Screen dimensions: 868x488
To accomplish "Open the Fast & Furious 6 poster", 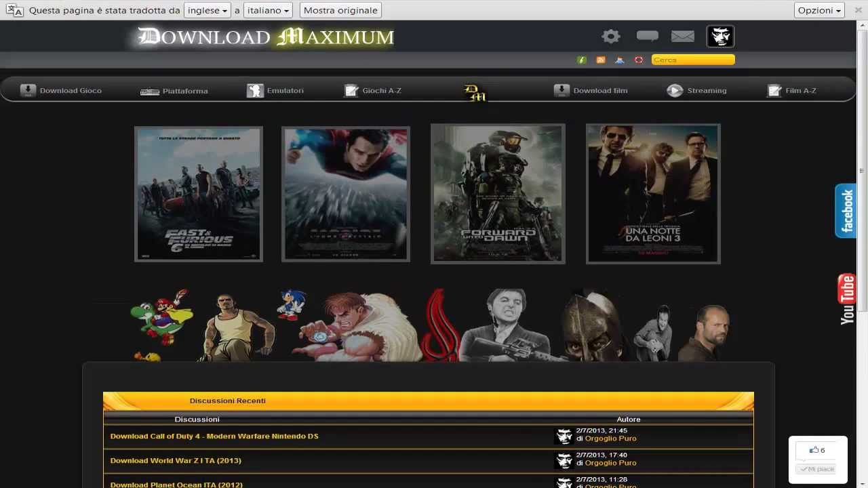I will click(199, 194).
